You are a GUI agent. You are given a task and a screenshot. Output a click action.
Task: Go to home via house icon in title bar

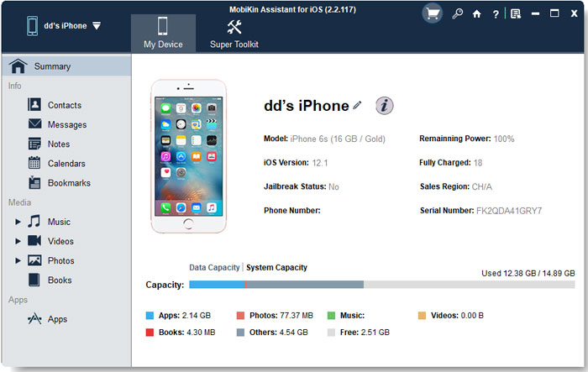click(x=476, y=14)
